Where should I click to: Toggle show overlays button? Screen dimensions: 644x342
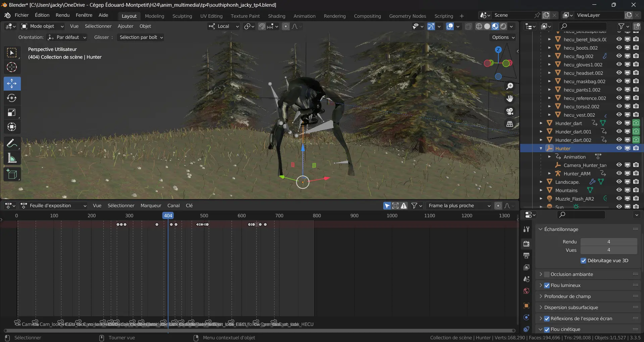point(450,26)
